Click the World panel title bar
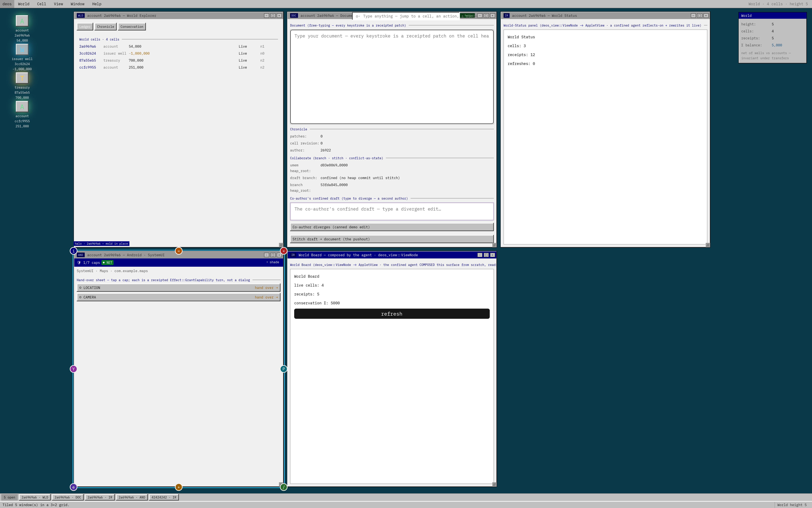This screenshot has height=508, width=812. coord(772,16)
